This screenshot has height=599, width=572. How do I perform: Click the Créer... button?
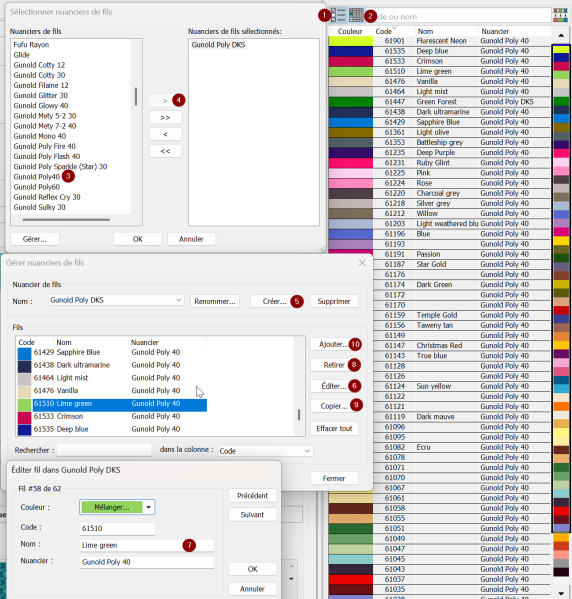tap(274, 301)
